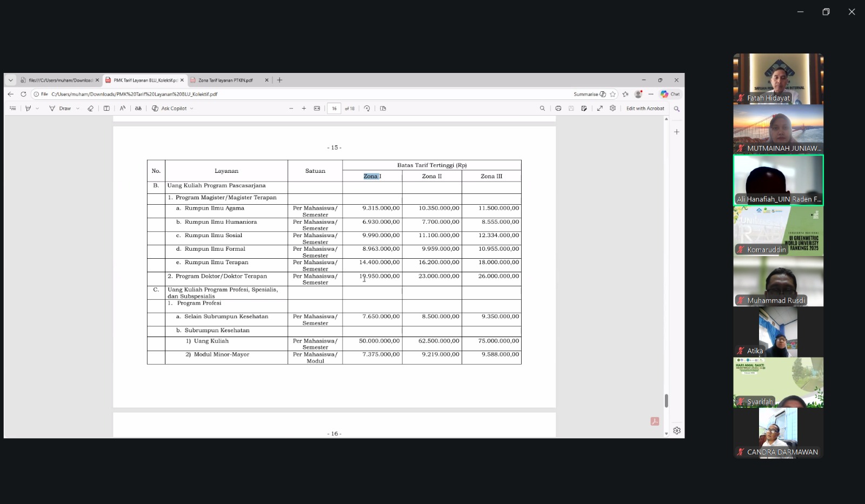Open the tab actions chevron menu
This screenshot has width=865, height=504.
[x=10, y=80]
